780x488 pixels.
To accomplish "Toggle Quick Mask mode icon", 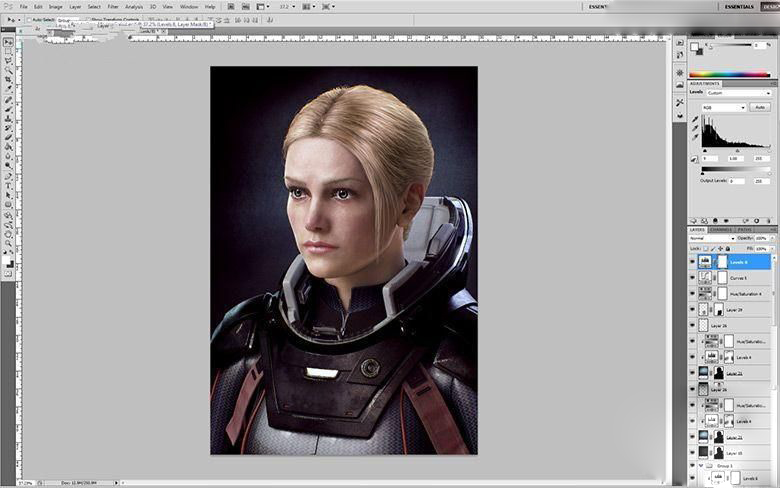I will coord(8,274).
